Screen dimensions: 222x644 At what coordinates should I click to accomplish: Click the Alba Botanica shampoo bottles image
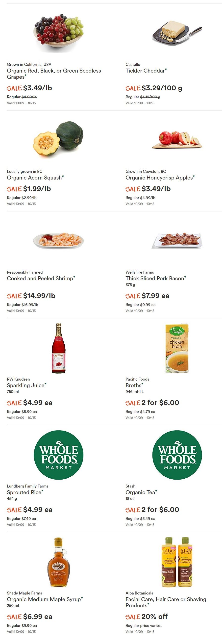tap(177, 562)
